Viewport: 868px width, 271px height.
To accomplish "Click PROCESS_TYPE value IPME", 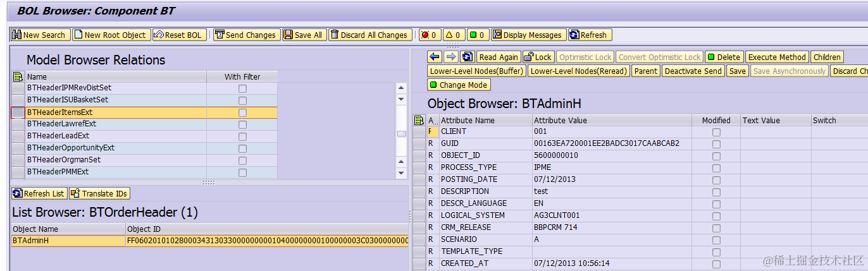I will click(x=543, y=167).
